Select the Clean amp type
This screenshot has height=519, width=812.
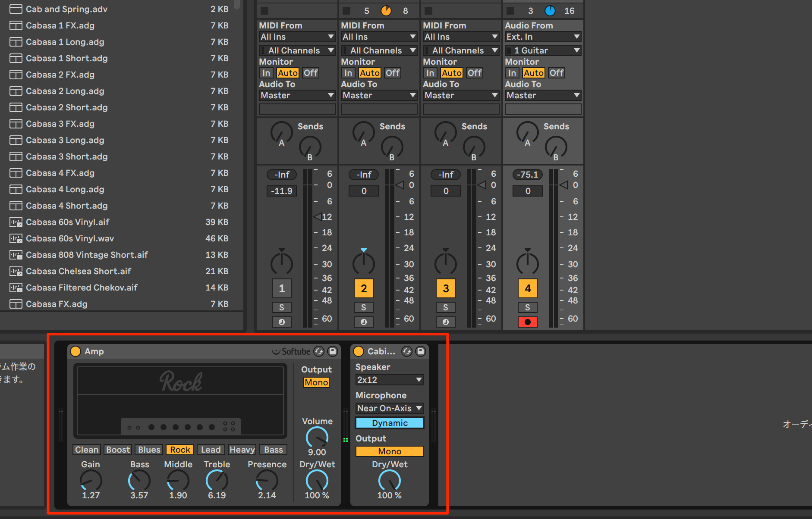87,450
